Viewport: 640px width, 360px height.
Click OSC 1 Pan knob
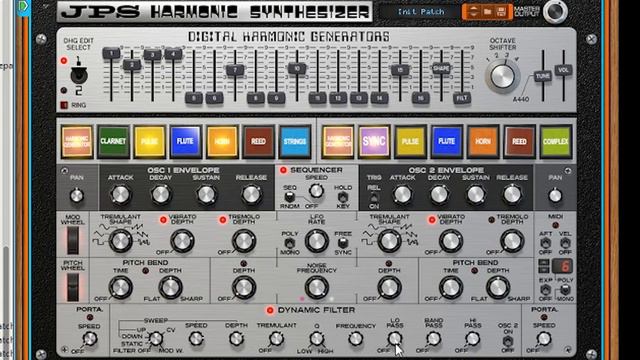click(x=77, y=196)
